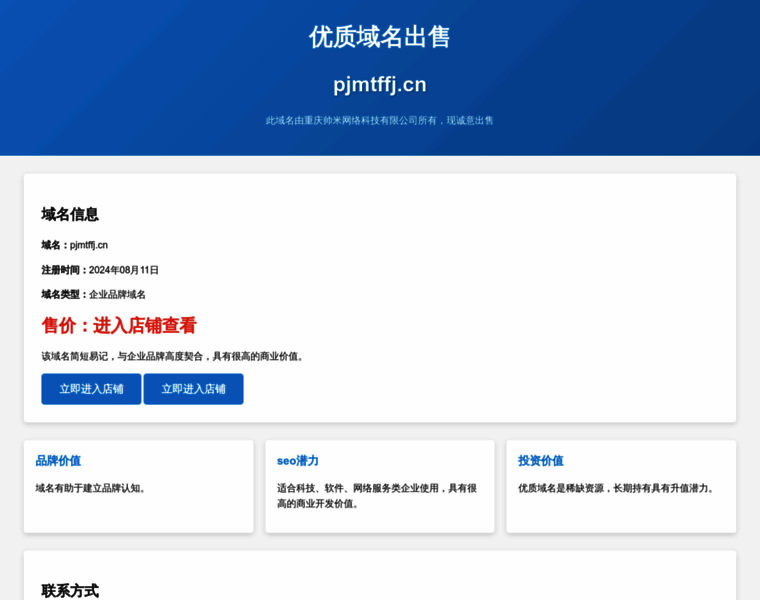
Task: Click the 注册时间 label in the info list
Action: click(62, 270)
